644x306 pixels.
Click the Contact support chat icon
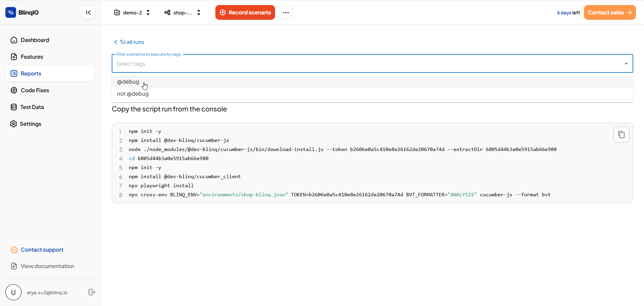point(14,250)
